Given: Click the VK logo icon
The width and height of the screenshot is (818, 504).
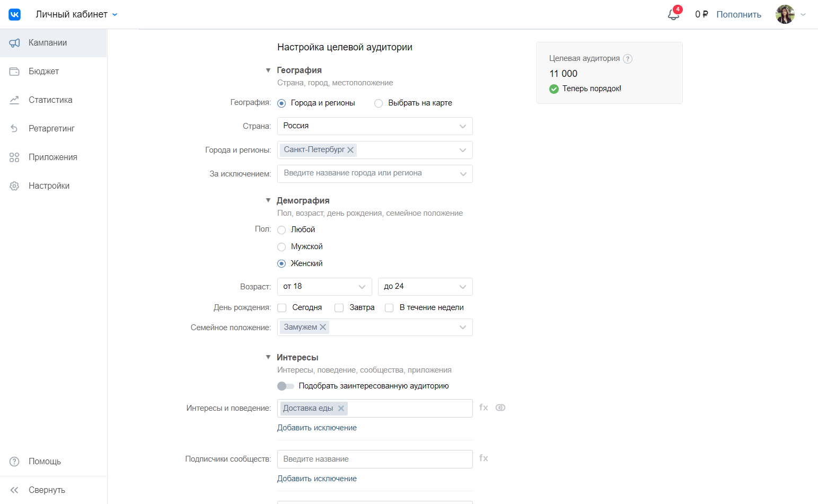Looking at the screenshot, I should click(14, 14).
